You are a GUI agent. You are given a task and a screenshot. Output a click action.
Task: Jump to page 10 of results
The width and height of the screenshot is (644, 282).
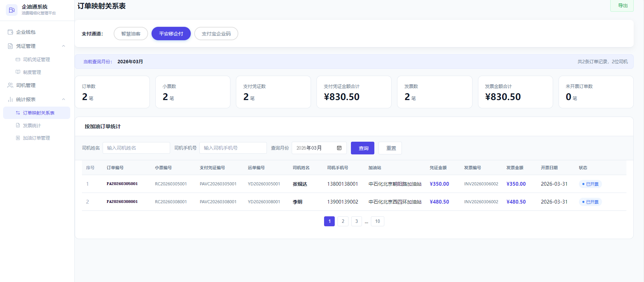377,221
